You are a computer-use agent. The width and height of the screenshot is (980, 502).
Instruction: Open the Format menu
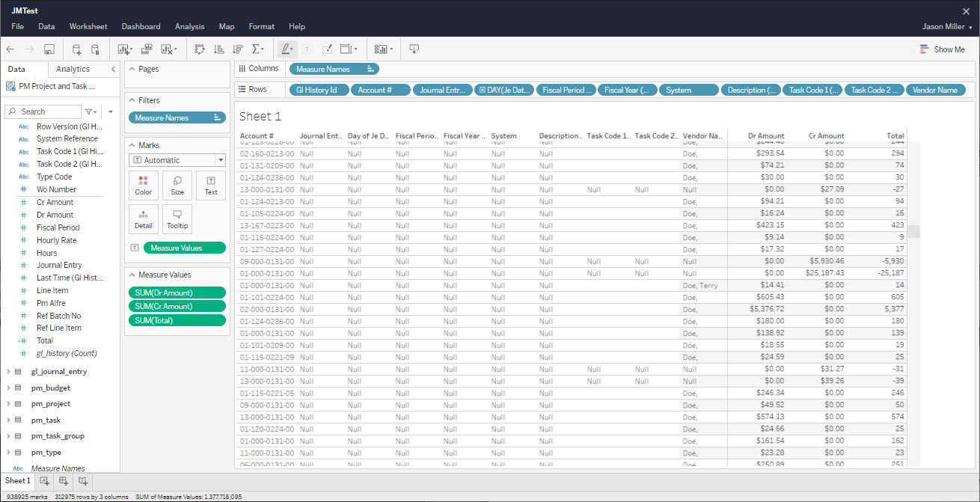coord(262,26)
